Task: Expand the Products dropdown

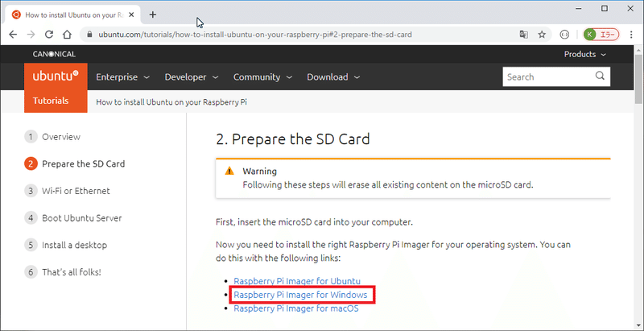Action: pos(585,54)
